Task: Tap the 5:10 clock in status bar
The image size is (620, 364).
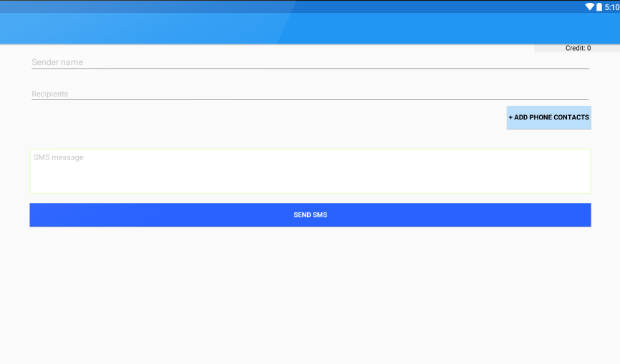Action: point(611,7)
